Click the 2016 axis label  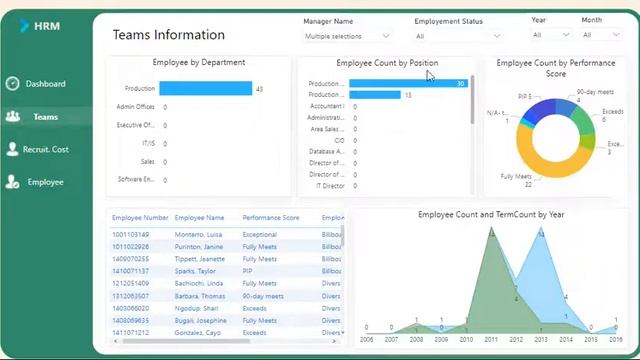pyautogui.click(x=616, y=340)
